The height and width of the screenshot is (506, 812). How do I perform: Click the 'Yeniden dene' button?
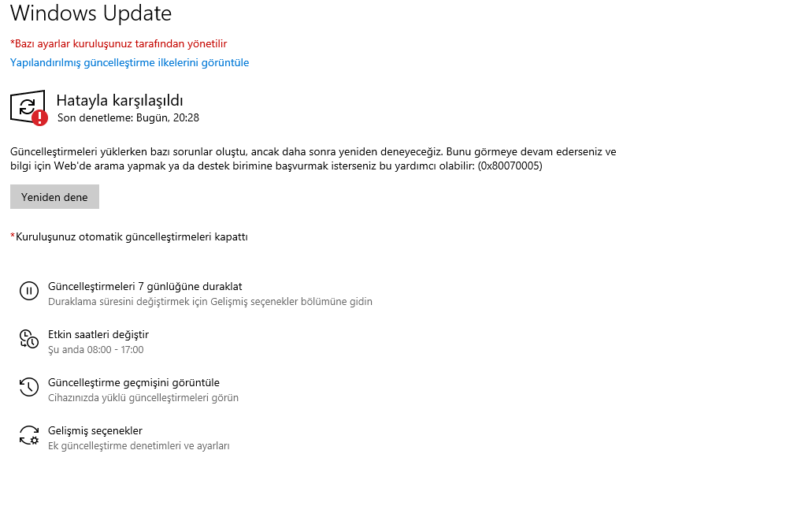coord(54,197)
